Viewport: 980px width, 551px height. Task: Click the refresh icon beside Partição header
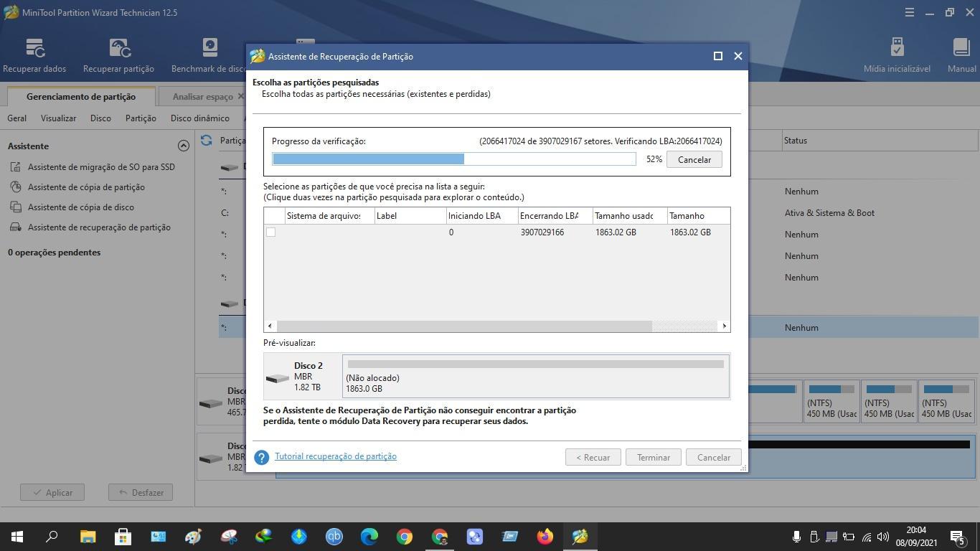pos(207,141)
